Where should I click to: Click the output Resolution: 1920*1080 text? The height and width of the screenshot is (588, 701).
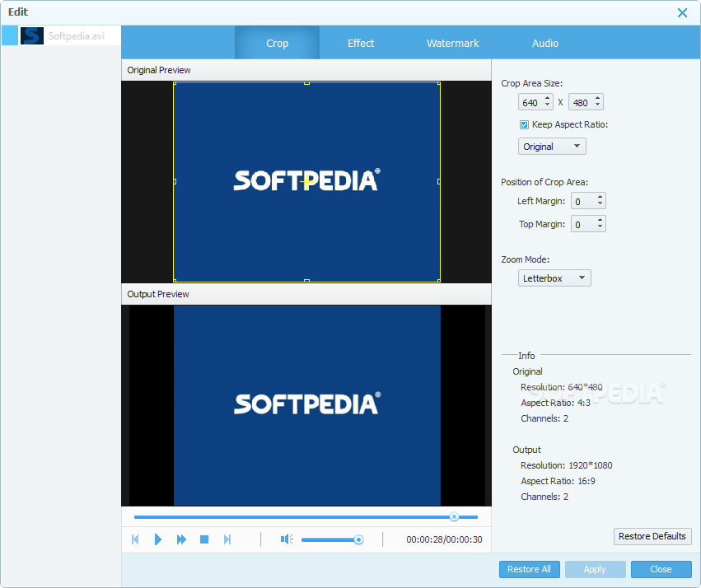(x=567, y=465)
